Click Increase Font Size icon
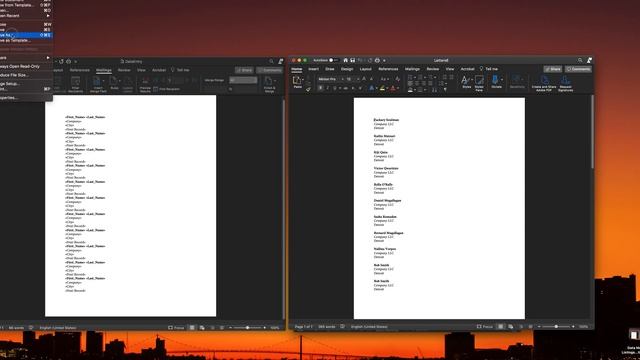 pos(364,79)
